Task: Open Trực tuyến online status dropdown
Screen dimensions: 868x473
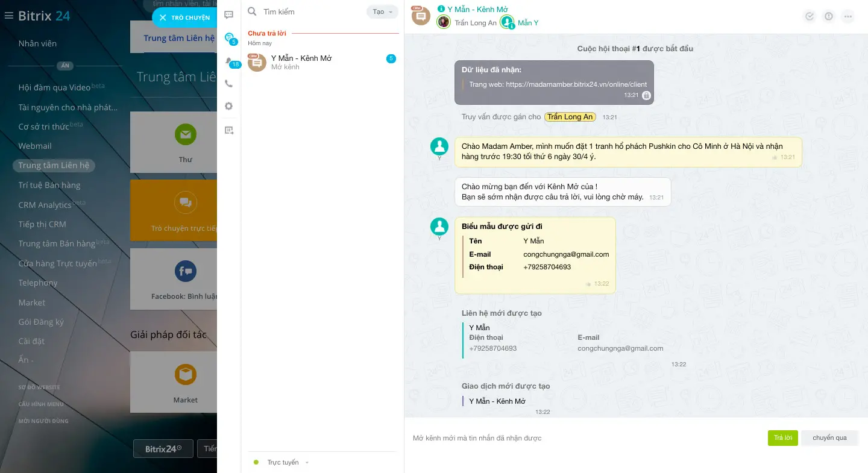Action: click(288, 463)
